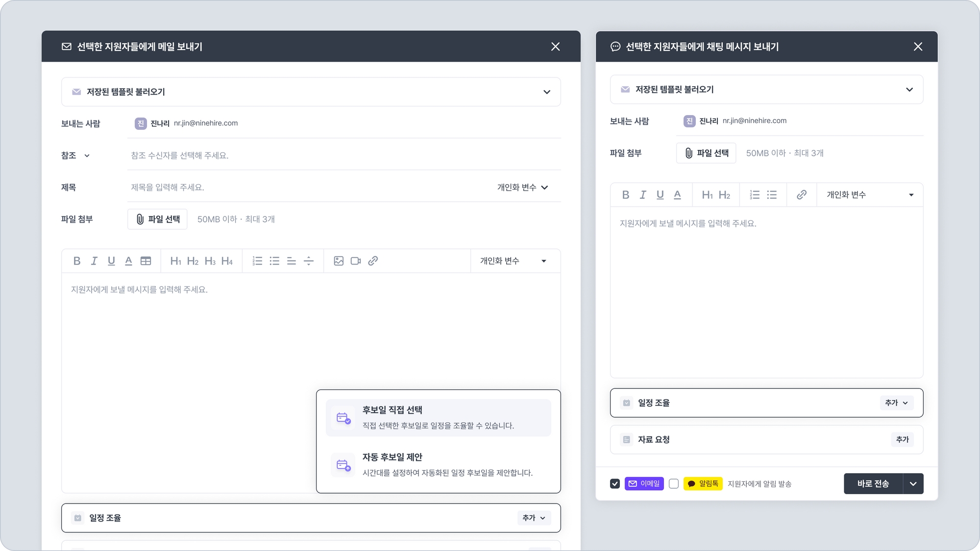This screenshot has width=980, height=551.
Task: Uncheck the 이메일 checkbox
Action: pos(615,484)
